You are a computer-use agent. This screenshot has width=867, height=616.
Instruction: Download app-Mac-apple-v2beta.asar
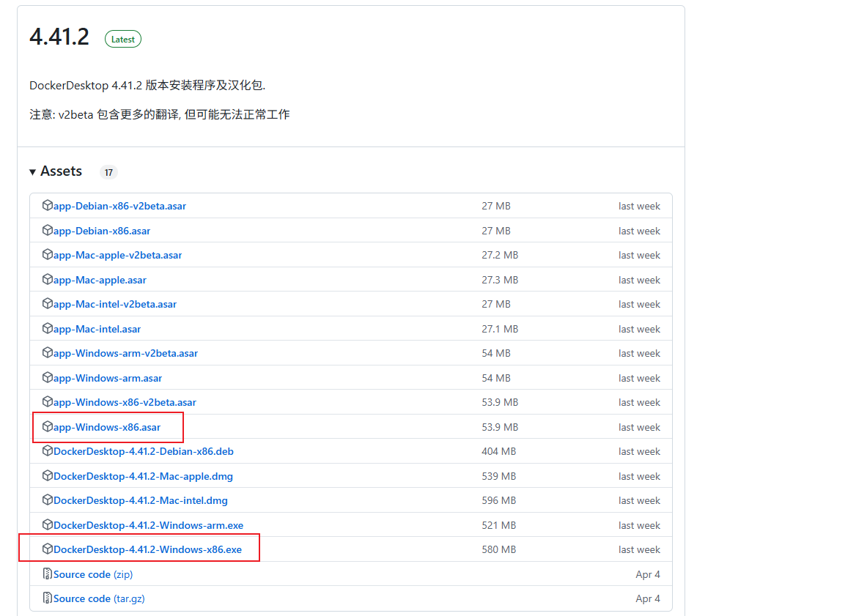pos(118,255)
